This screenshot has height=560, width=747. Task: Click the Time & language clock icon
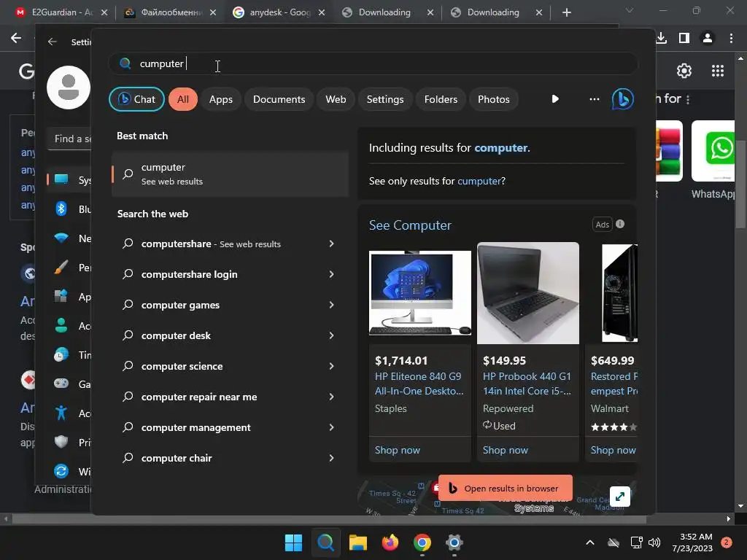(61, 355)
